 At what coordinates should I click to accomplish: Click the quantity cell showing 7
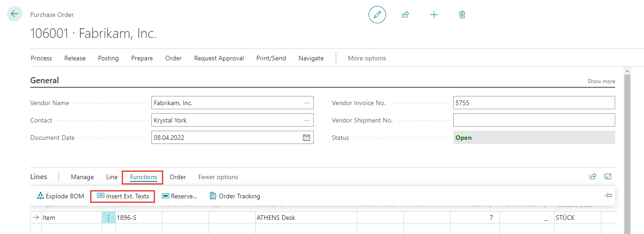pos(474,218)
